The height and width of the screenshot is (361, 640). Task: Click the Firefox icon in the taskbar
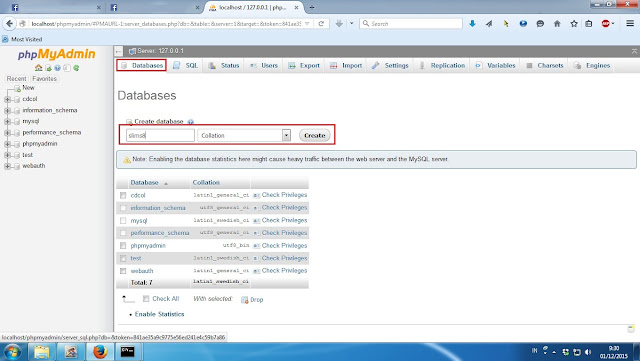(99, 352)
